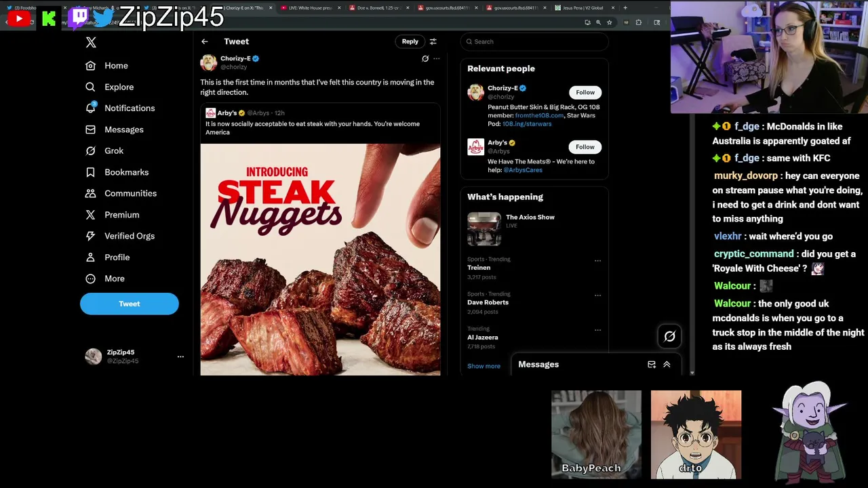Click the Search input field
Image resolution: width=868 pixels, height=488 pixels.
[534, 41]
